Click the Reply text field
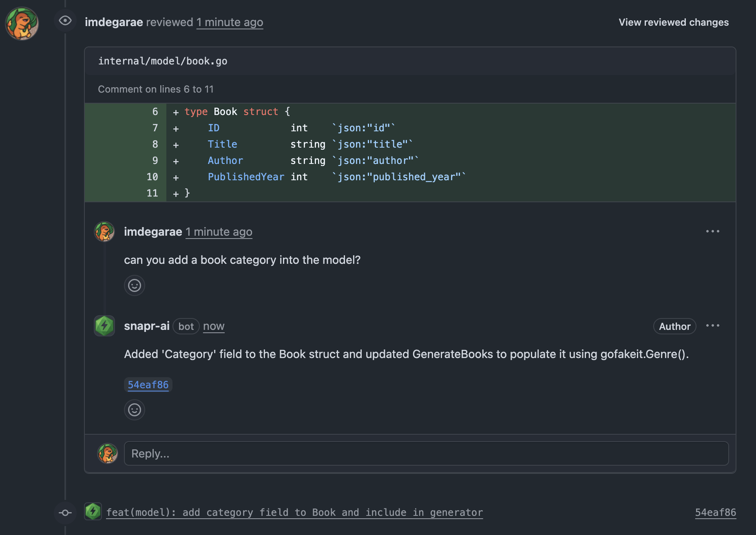Image resolution: width=756 pixels, height=535 pixels. (x=426, y=453)
